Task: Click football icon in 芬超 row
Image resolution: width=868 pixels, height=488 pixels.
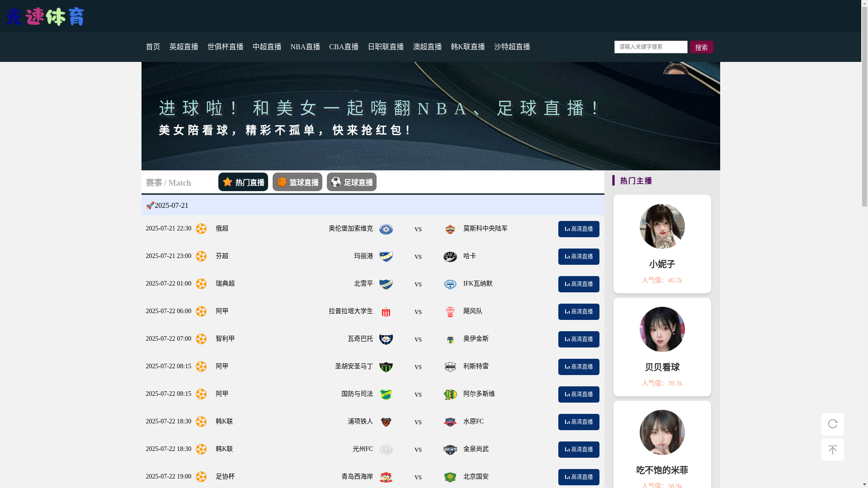Action: pyautogui.click(x=201, y=256)
